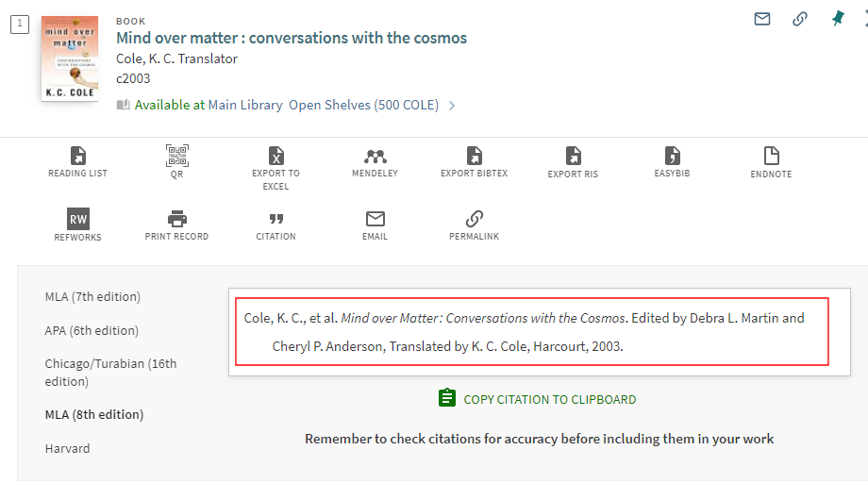Expand availability details chevron

point(452,106)
